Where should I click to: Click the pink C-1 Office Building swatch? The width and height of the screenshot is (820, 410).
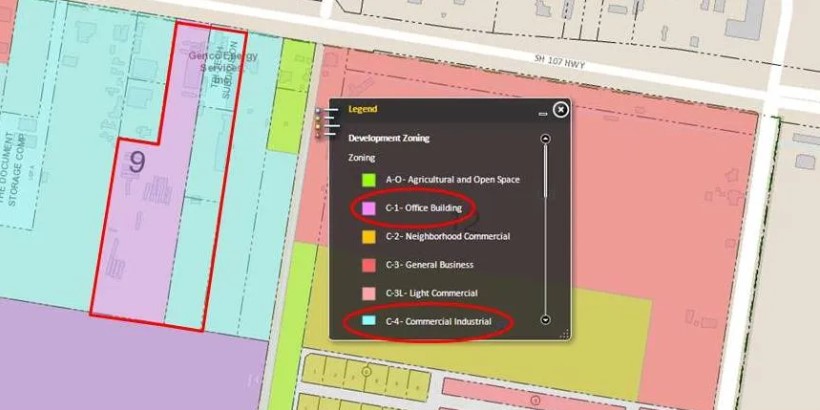pos(369,208)
